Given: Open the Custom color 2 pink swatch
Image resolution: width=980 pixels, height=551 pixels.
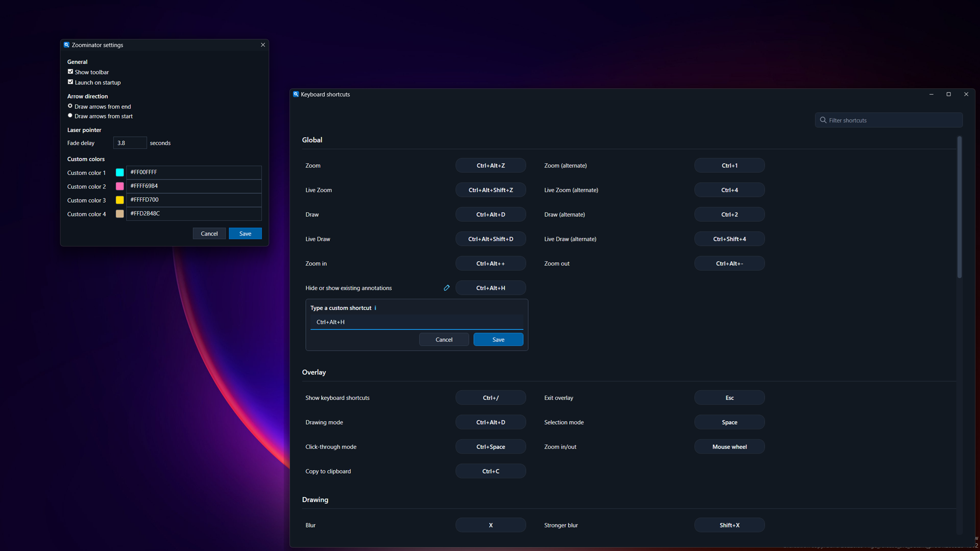Looking at the screenshot, I should (120, 186).
